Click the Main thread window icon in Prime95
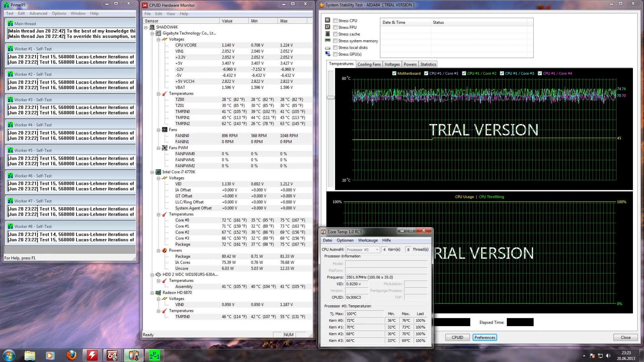 10,23
